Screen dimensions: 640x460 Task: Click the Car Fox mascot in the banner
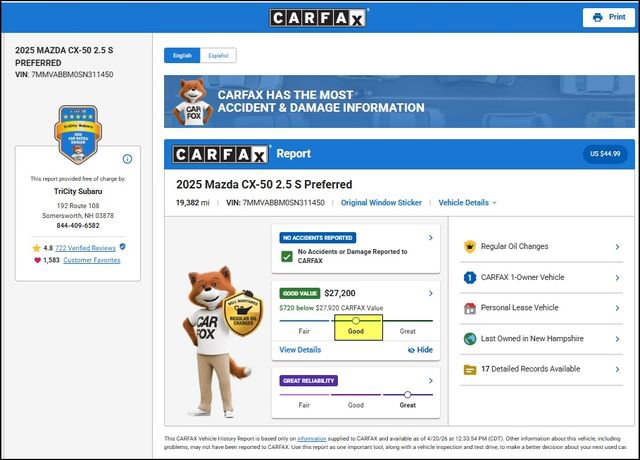(x=192, y=102)
